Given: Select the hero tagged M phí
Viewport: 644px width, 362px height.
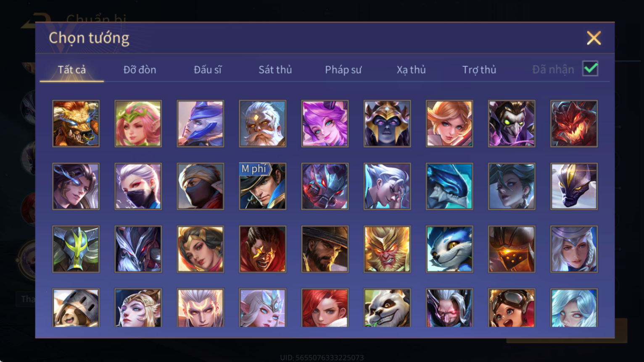Looking at the screenshot, I should coord(263,186).
